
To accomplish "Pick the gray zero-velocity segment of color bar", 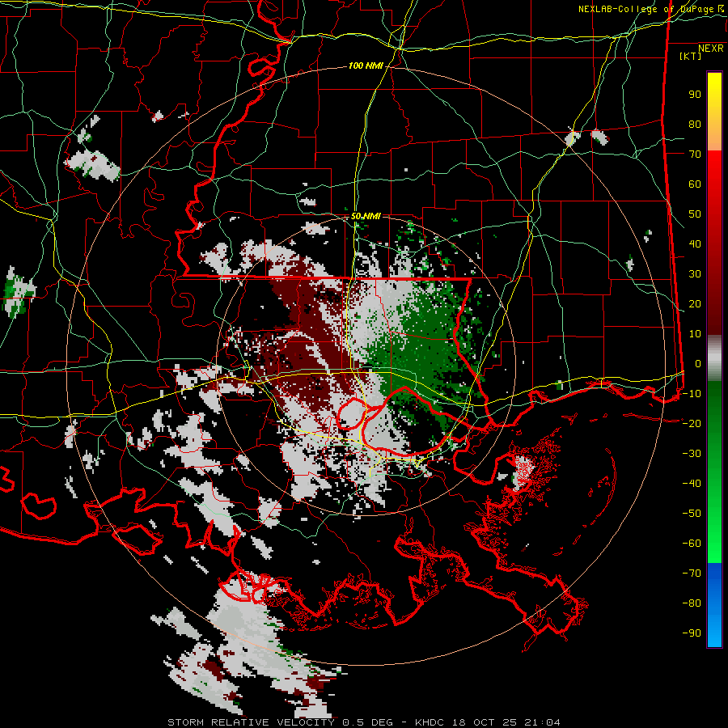I will (x=714, y=358).
